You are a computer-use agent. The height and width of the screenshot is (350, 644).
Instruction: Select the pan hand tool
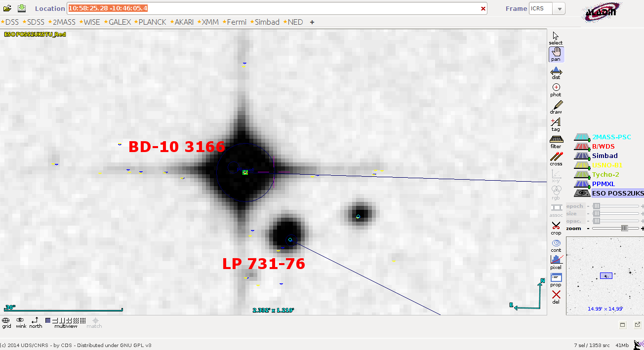pos(556,54)
